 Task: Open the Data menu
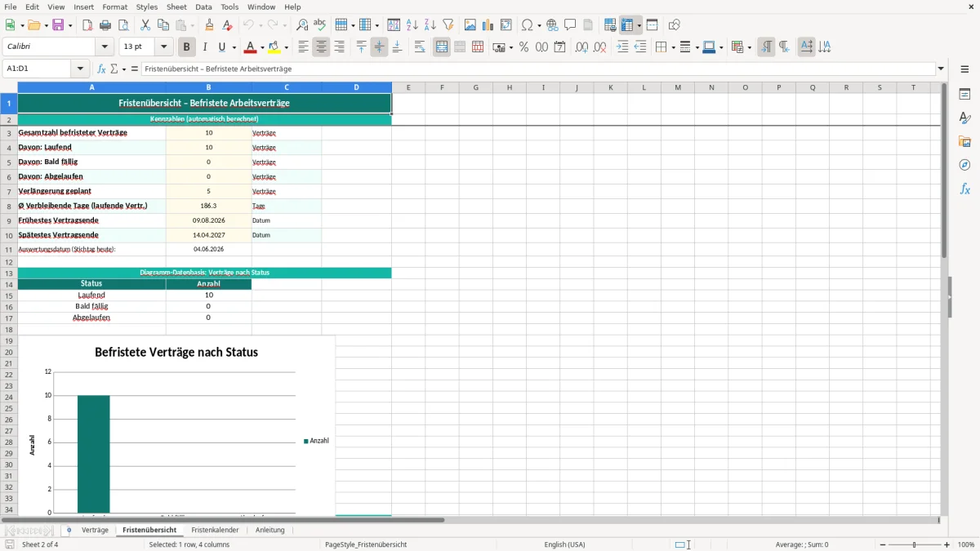(203, 7)
